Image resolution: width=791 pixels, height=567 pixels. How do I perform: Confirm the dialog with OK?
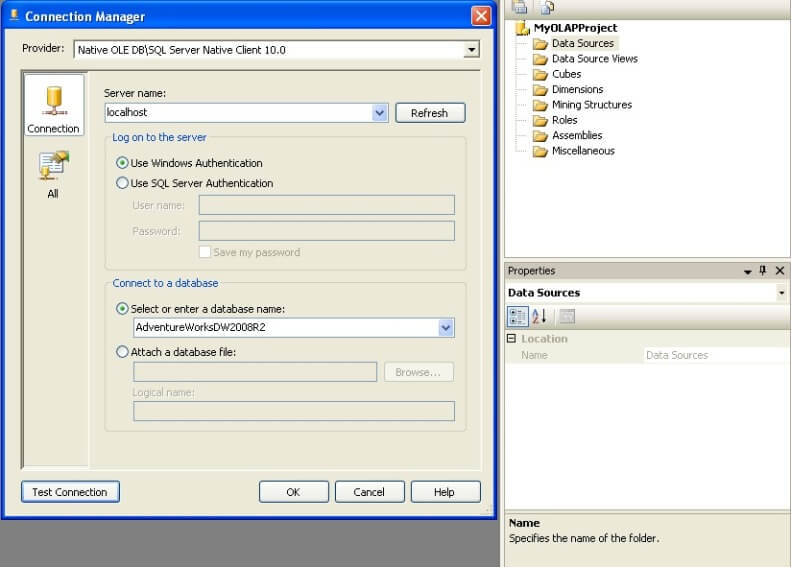point(294,492)
